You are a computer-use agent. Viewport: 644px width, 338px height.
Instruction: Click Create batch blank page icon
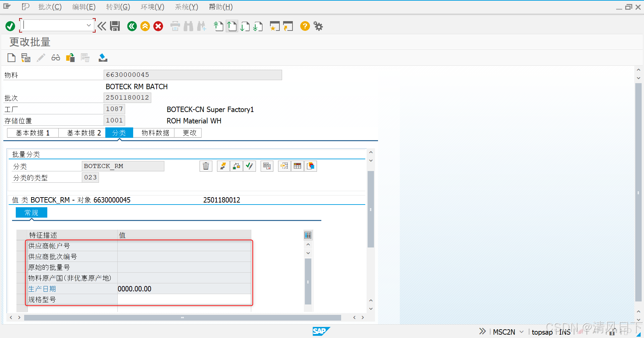tap(11, 58)
